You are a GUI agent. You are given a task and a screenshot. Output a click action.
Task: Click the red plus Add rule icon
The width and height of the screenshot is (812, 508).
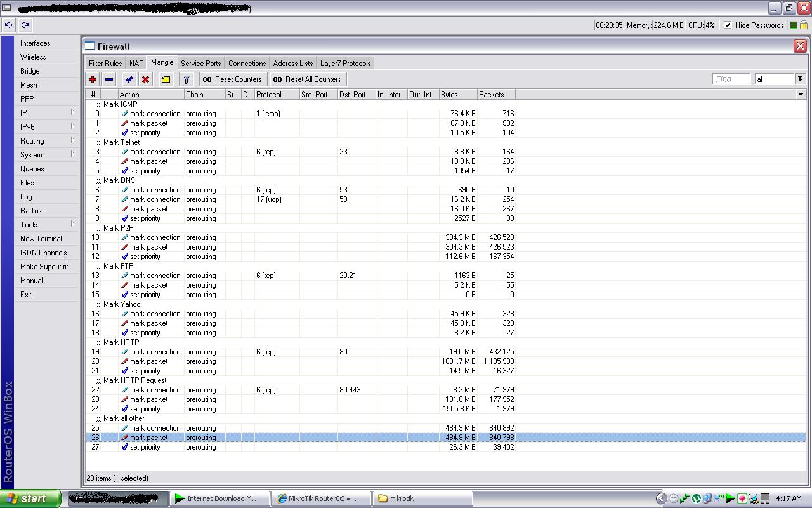[93, 79]
